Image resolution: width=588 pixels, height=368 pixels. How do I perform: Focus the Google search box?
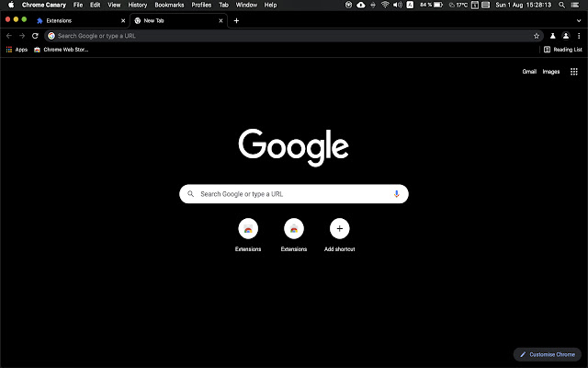(294, 194)
